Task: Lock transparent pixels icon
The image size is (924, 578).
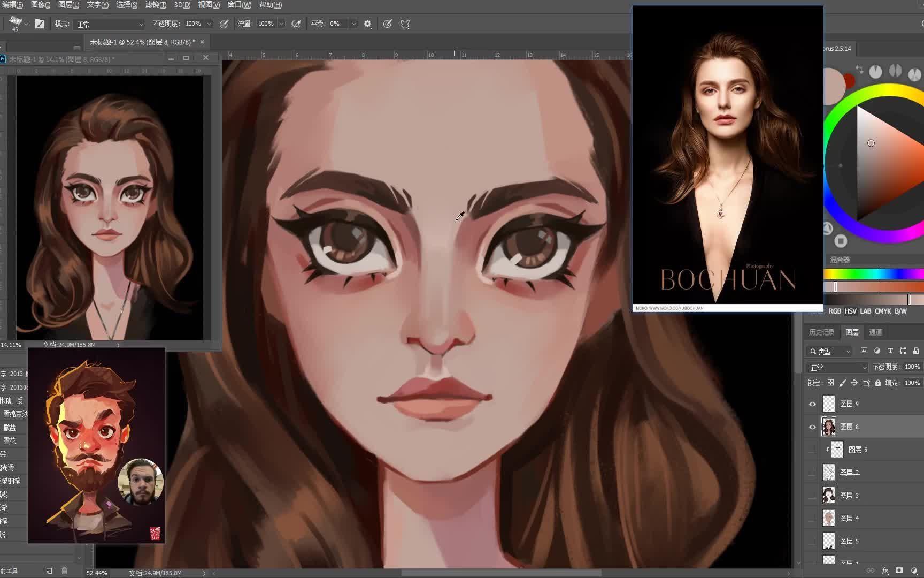Action: [830, 383]
